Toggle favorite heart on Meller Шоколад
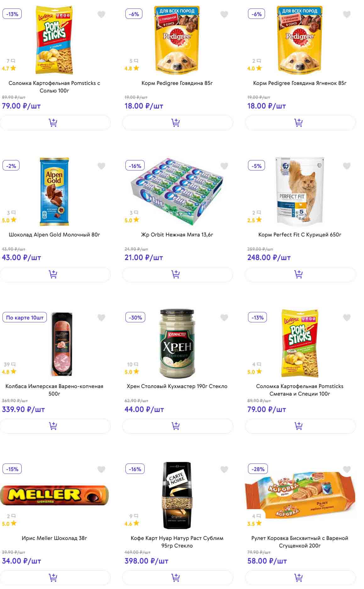The width and height of the screenshot is (364, 589). (x=101, y=470)
